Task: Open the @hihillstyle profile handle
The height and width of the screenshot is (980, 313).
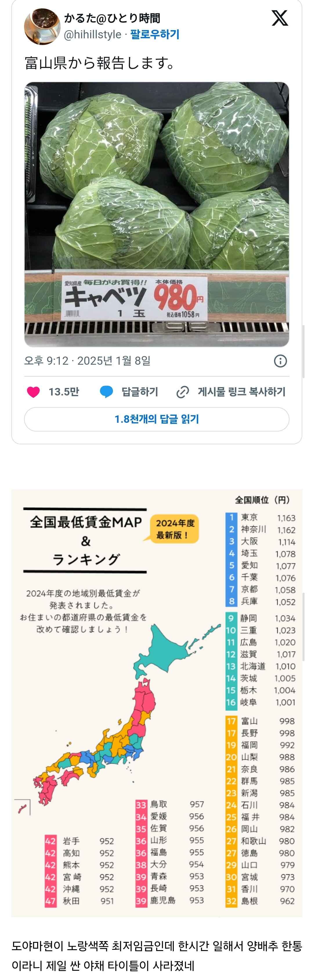Action: click(92, 35)
